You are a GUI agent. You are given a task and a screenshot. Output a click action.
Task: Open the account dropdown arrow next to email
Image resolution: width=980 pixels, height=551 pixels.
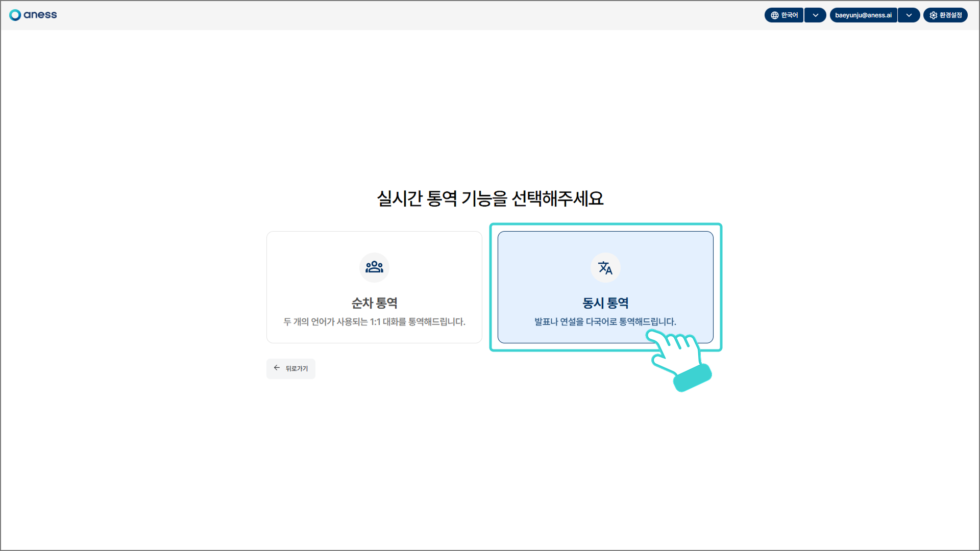[x=909, y=15]
